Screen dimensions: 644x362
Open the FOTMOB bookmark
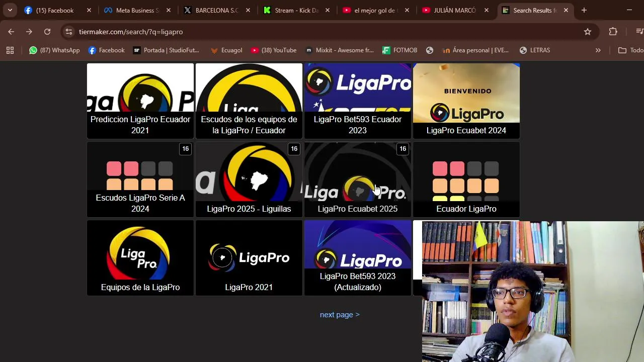[x=400, y=50]
